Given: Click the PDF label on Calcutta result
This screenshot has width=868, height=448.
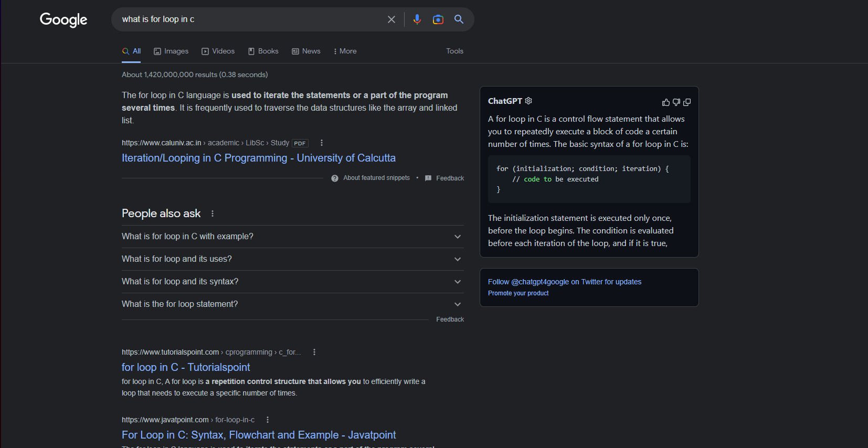Looking at the screenshot, I should pos(300,143).
